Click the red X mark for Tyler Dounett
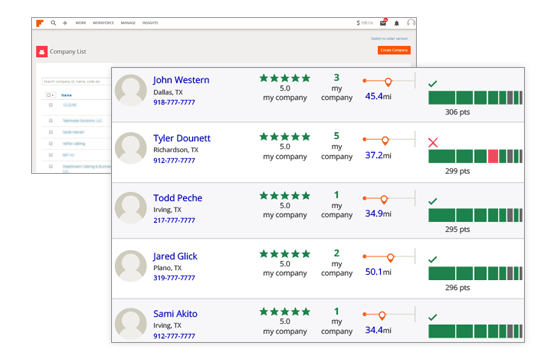Image resolution: width=540 pixels, height=360 pixels. click(433, 142)
